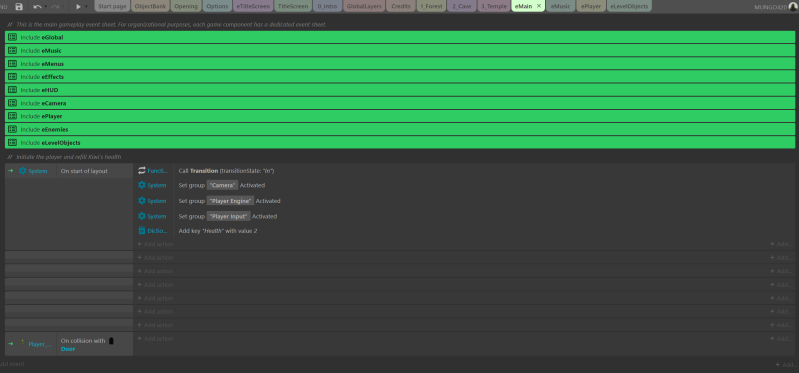Click the Redo arrow icon
The width and height of the screenshot is (799, 373).
click(55, 7)
